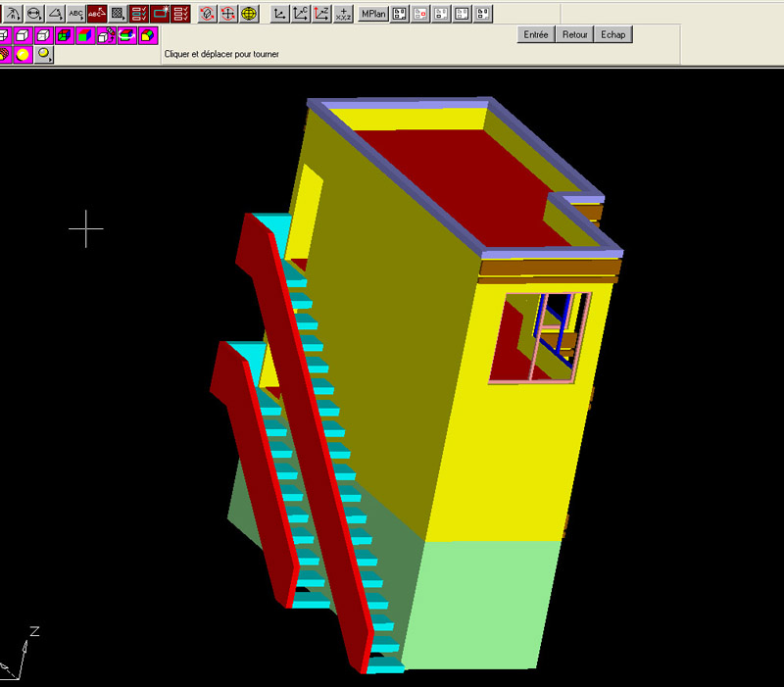Image resolution: width=784 pixels, height=687 pixels.
Task: Click the four-arrow pan view icon
Action: pyautogui.click(x=228, y=14)
